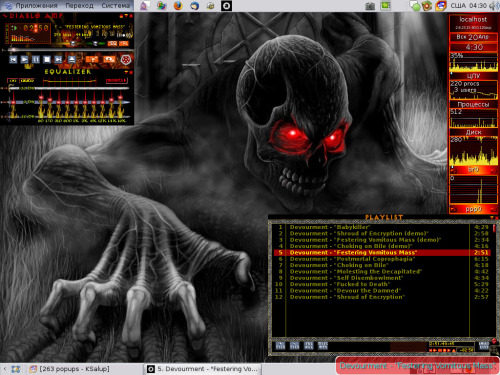This screenshot has width=500, height=375.
Task: Click the Eject button to open files
Action: tap(72, 60)
